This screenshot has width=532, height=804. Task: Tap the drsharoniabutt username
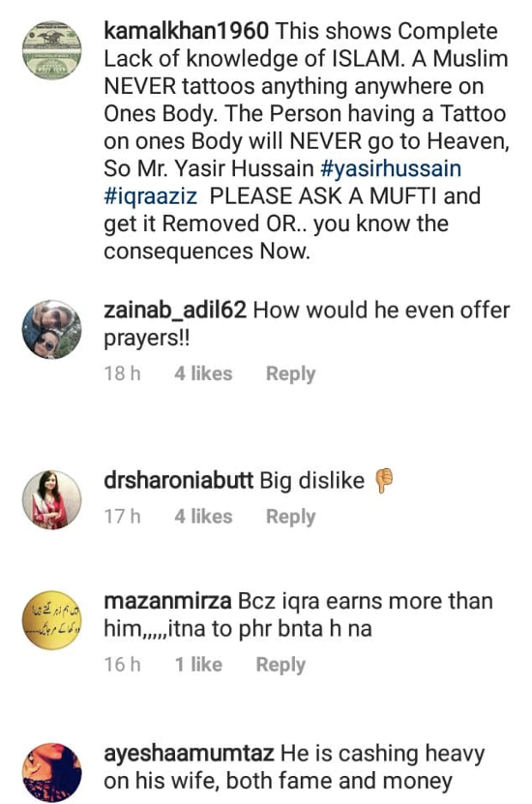(178, 481)
